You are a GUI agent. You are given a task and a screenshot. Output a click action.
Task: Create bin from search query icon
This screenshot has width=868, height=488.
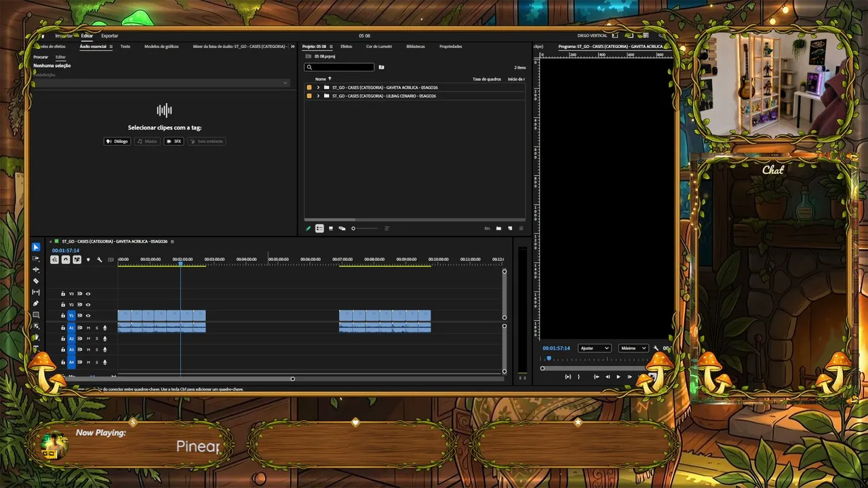pyautogui.click(x=381, y=67)
